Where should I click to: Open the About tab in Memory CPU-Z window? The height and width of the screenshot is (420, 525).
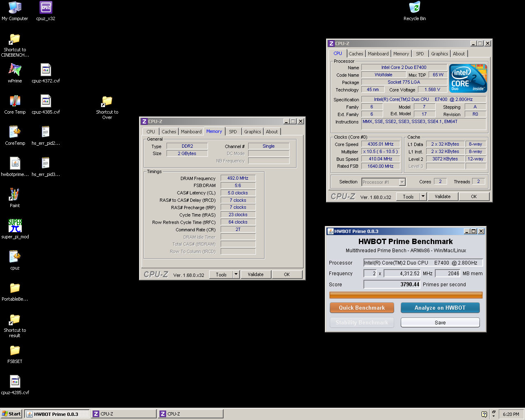[x=272, y=132]
